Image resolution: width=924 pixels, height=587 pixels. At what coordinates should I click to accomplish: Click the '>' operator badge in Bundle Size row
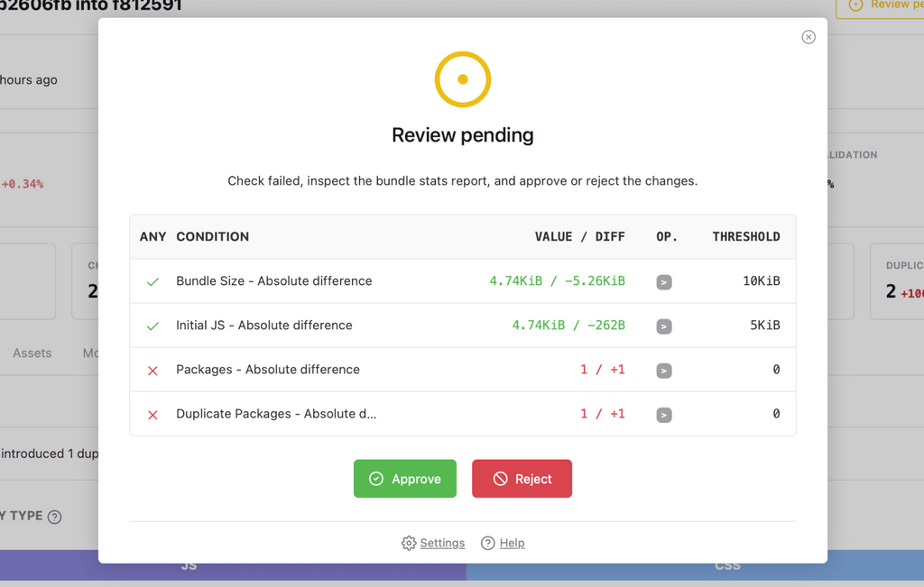(x=664, y=281)
